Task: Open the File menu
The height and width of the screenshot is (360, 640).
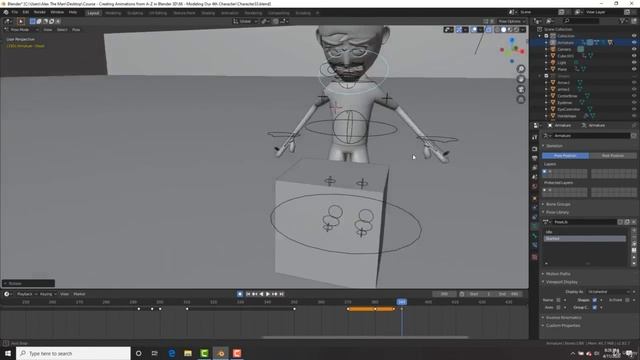Action: [x=15, y=12]
